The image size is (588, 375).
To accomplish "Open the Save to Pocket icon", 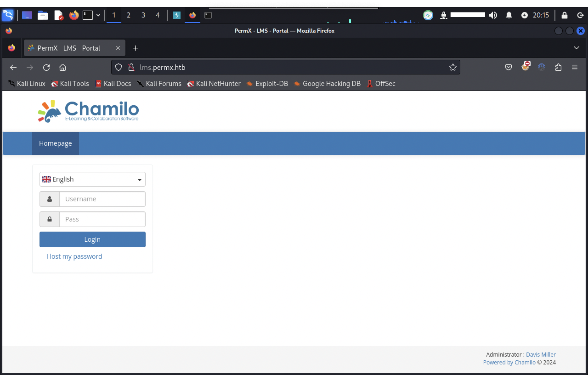I will (x=508, y=67).
